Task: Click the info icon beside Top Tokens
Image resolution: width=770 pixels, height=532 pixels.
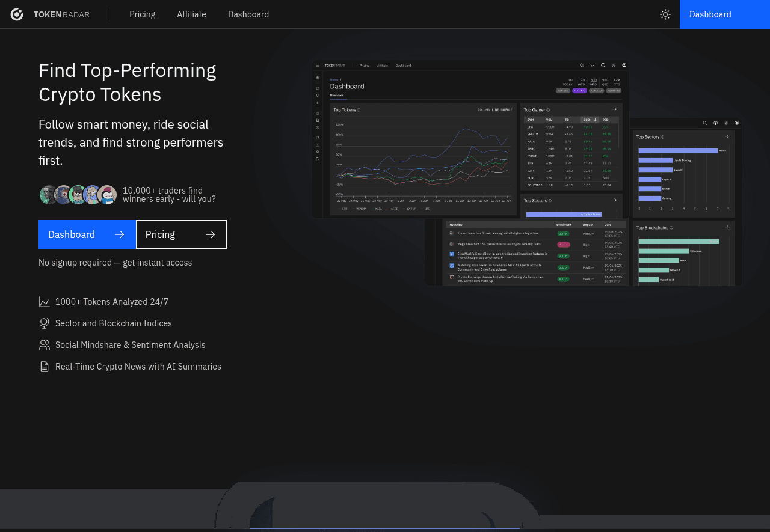Action: tap(359, 109)
